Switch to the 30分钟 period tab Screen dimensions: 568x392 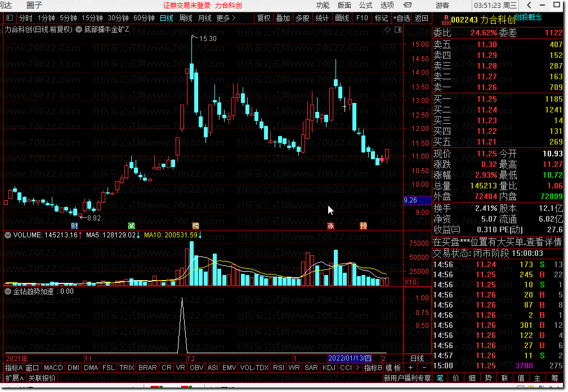(x=118, y=18)
